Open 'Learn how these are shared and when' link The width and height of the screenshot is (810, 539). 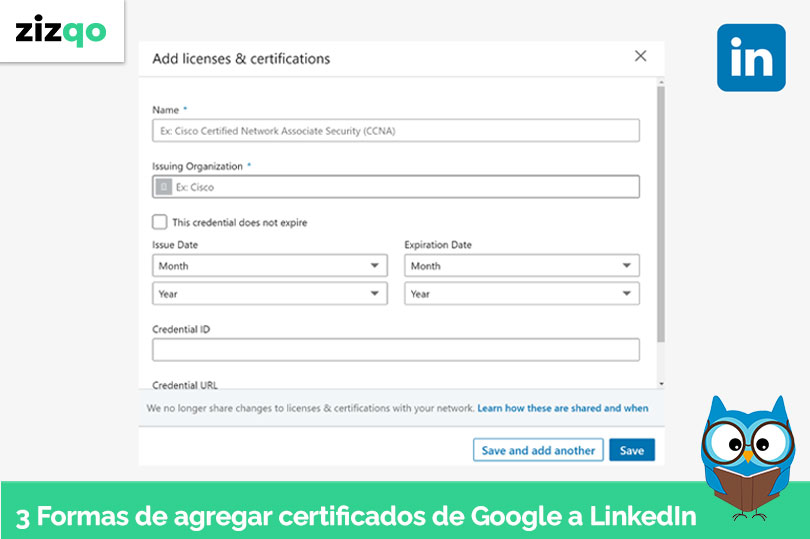tap(563, 408)
